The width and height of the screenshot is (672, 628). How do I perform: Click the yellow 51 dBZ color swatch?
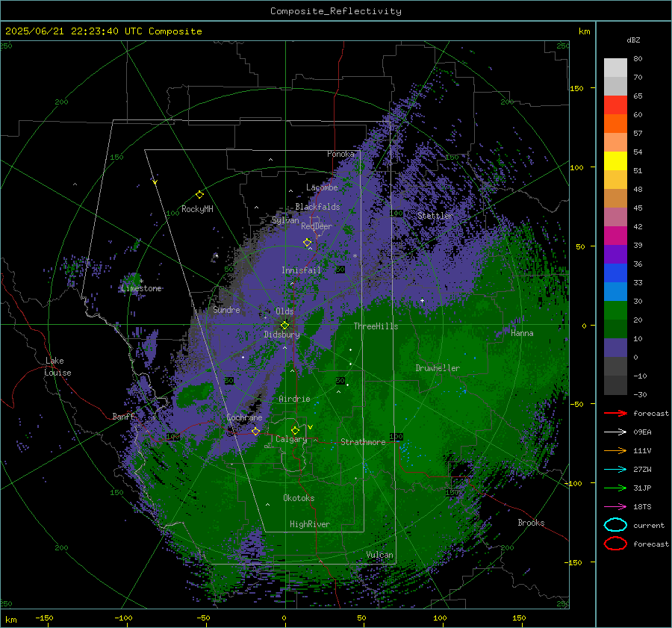[x=615, y=161]
